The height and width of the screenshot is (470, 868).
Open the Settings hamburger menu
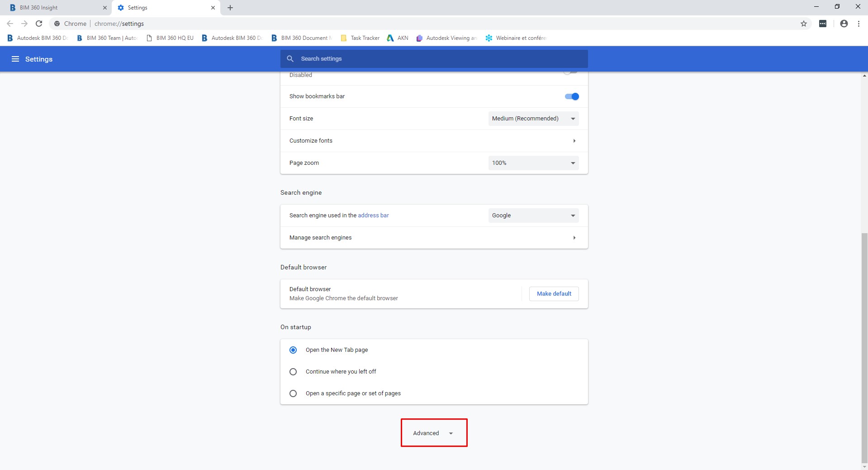coord(15,59)
